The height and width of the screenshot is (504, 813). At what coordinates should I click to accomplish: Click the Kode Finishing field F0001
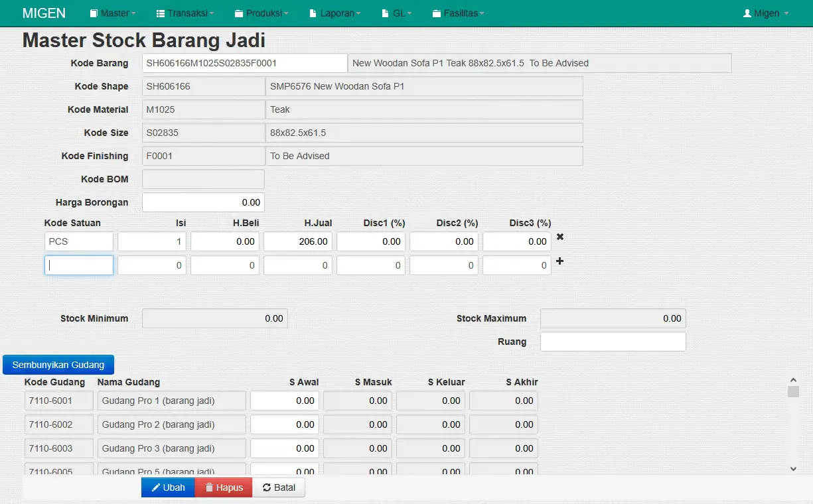click(203, 156)
